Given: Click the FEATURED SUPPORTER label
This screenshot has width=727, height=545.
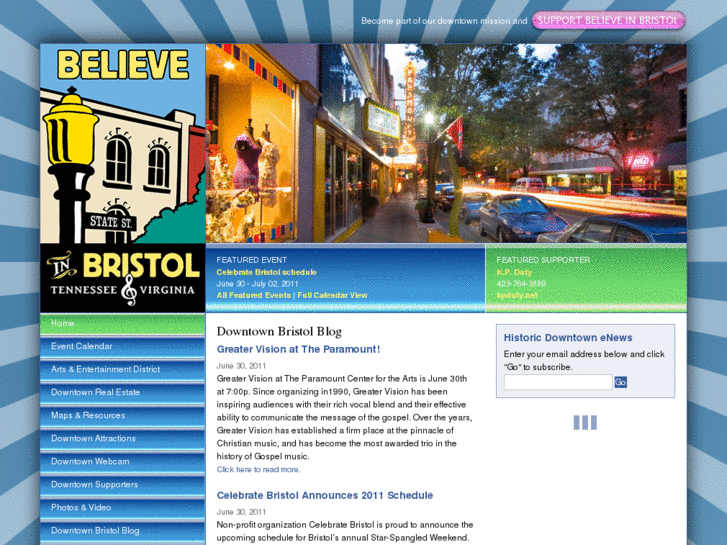Looking at the screenshot, I should tap(543, 260).
